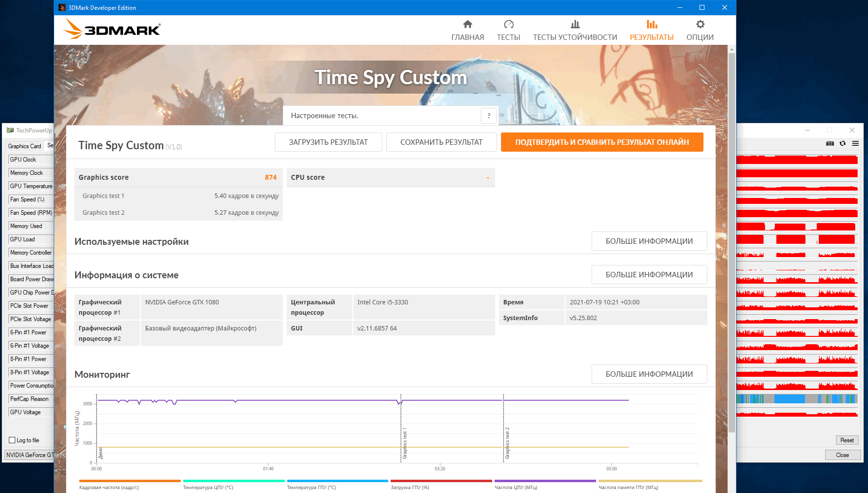Click Intel Core i5-3330 text
The image size is (868, 493).
tap(383, 302)
